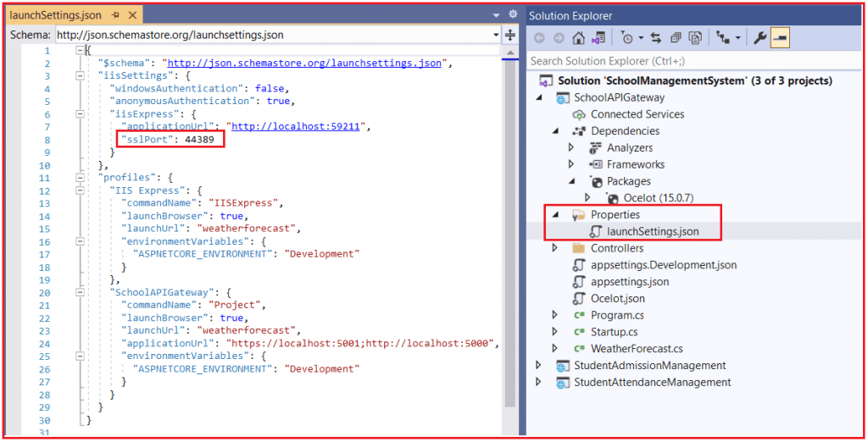
Task: Click the Sync with Active Document icon
Action: (x=658, y=38)
